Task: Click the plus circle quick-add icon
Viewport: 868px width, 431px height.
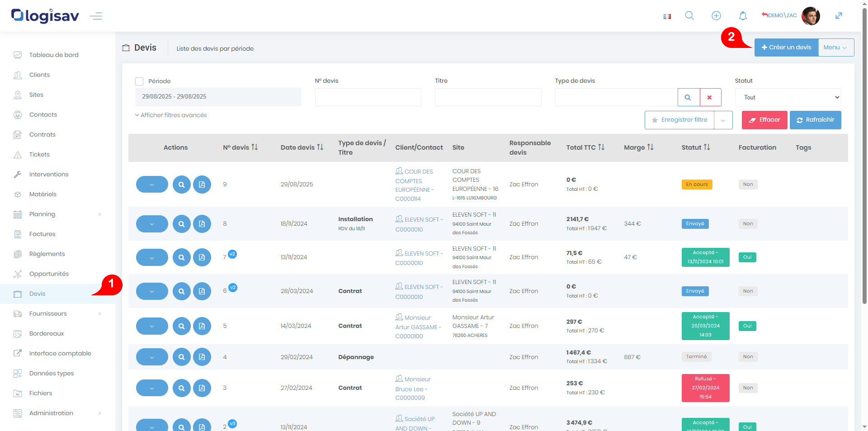Action: pos(716,16)
